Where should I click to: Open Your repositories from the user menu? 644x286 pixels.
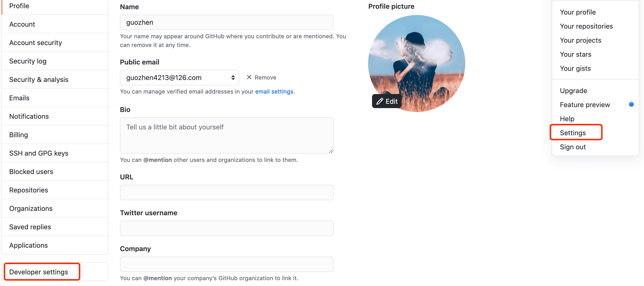[586, 26]
